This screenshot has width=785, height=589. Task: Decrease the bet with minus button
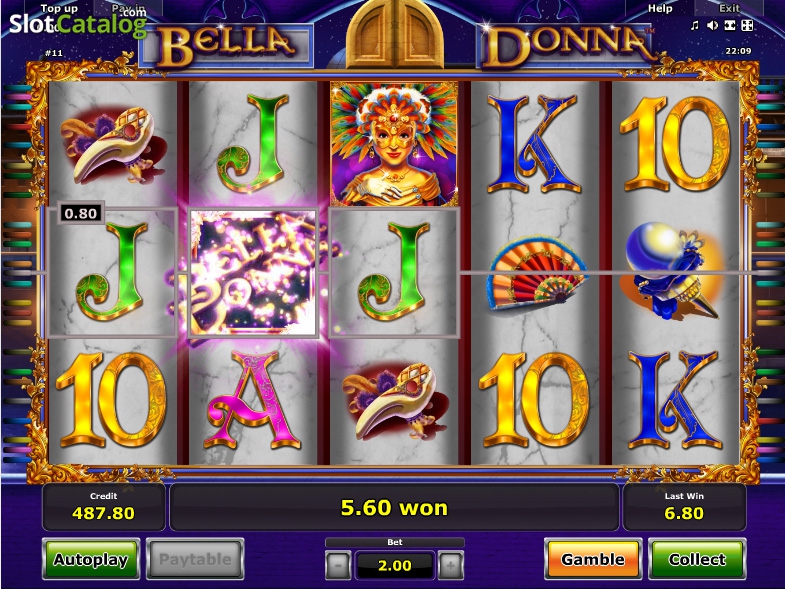pos(338,565)
